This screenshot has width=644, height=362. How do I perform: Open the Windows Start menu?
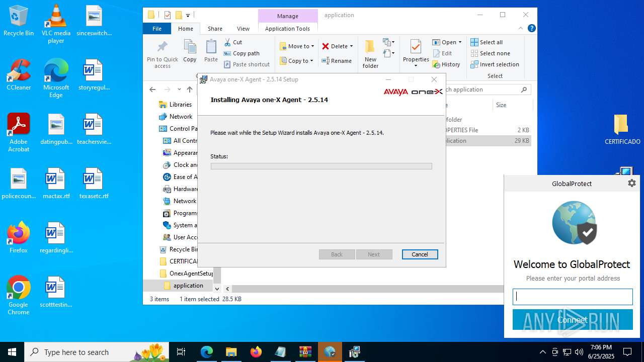click(x=12, y=352)
